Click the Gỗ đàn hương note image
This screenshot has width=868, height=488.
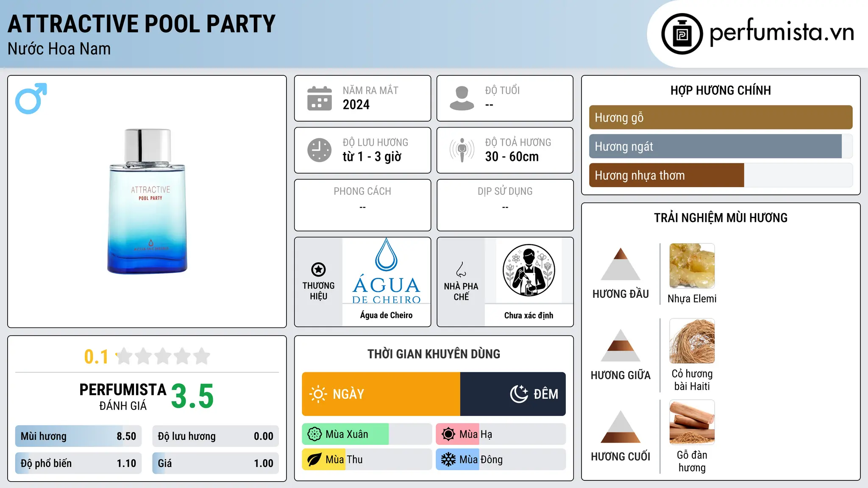[x=692, y=422]
